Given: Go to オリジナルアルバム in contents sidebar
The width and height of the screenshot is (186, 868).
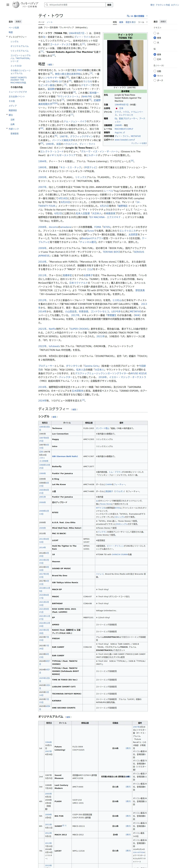Looking at the screenshot, I should coord(20,46).
